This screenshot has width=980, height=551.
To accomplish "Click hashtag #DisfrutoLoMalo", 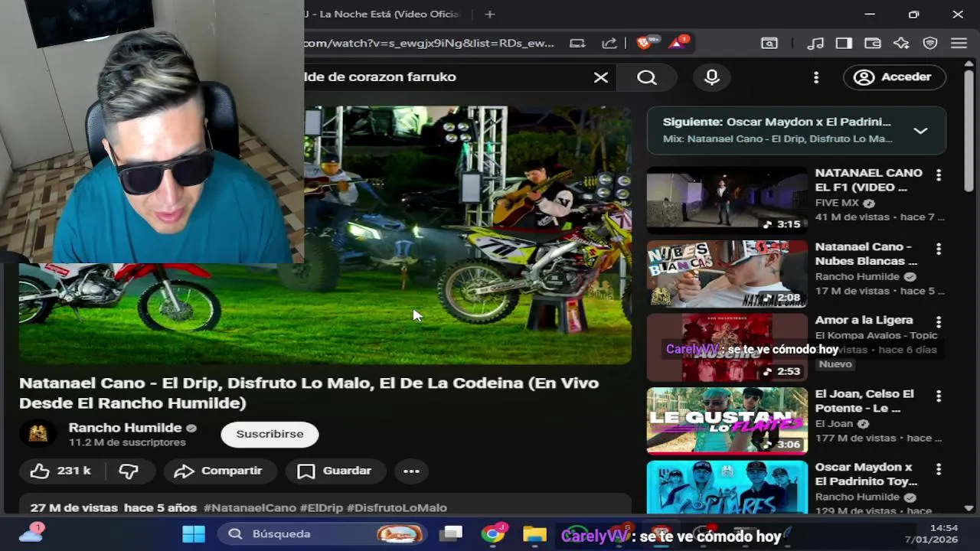I will (x=397, y=508).
